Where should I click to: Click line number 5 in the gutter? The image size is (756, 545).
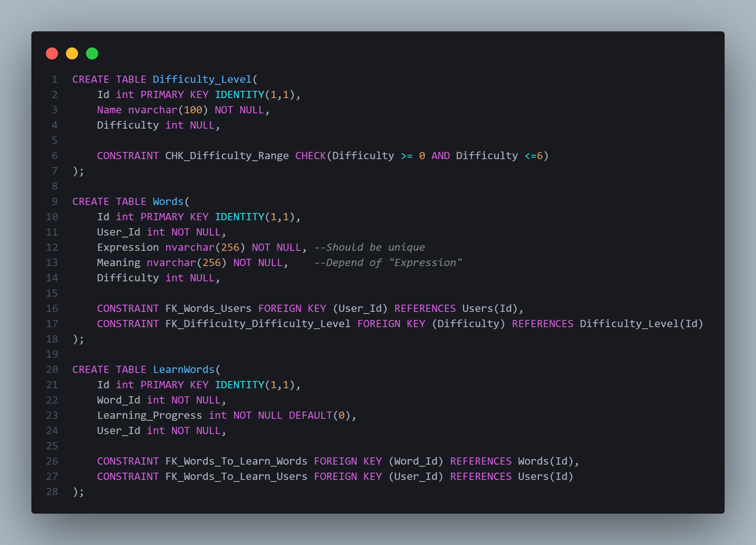(x=55, y=140)
